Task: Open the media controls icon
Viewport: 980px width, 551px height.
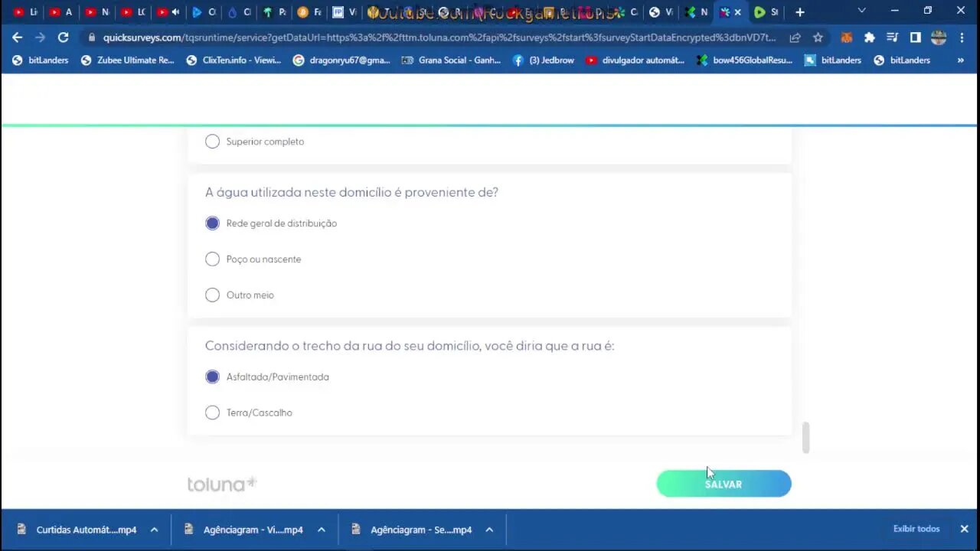Action: 892,37
